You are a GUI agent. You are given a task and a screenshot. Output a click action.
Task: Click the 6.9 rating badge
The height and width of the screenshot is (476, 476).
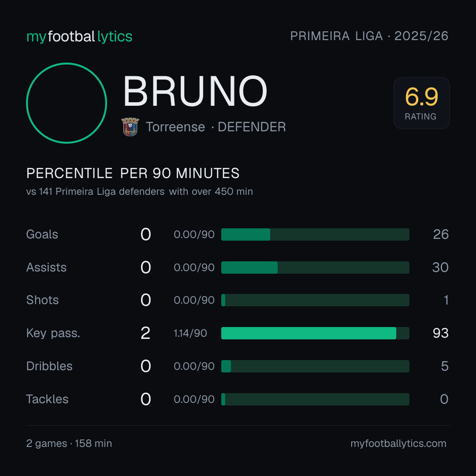pos(422,103)
